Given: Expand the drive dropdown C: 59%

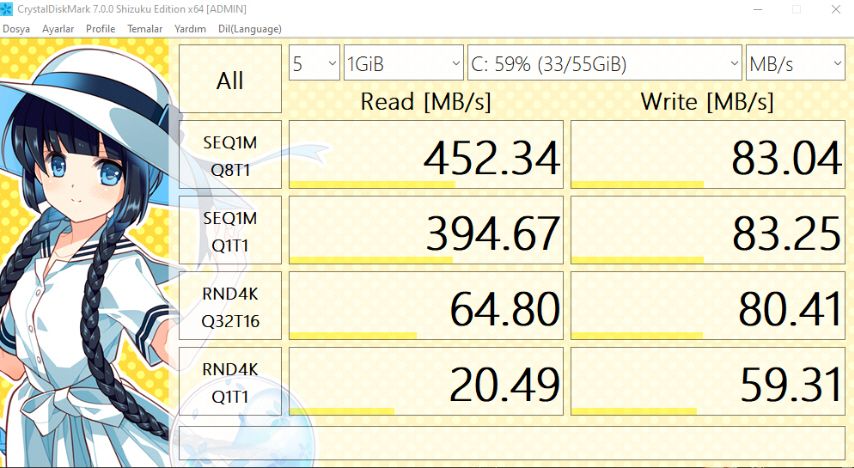Looking at the screenshot, I should (605, 63).
